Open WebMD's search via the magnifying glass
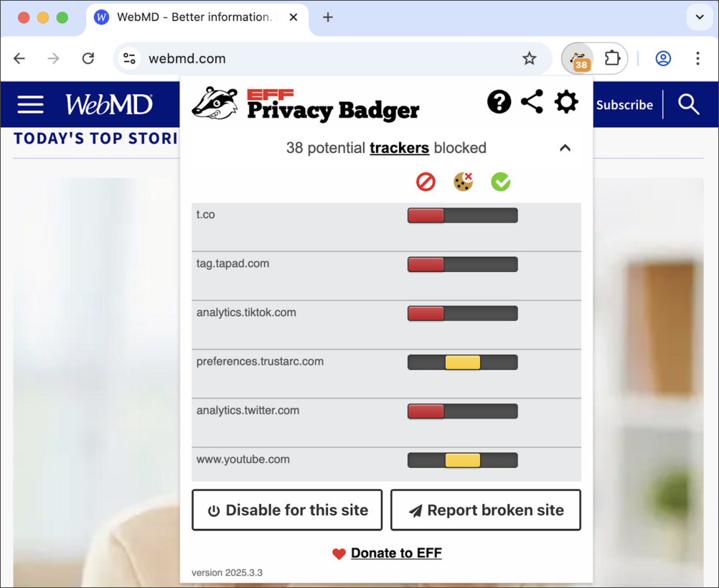Image resolution: width=719 pixels, height=588 pixels. (x=688, y=105)
